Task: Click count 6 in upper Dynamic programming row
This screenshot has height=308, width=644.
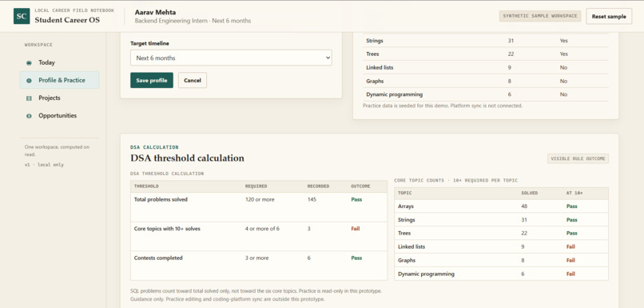Action: (509, 94)
